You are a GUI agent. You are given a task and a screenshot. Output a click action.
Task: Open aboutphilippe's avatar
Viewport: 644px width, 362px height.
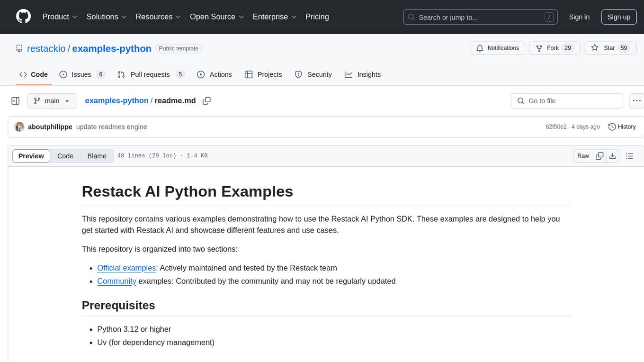(19, 127)
